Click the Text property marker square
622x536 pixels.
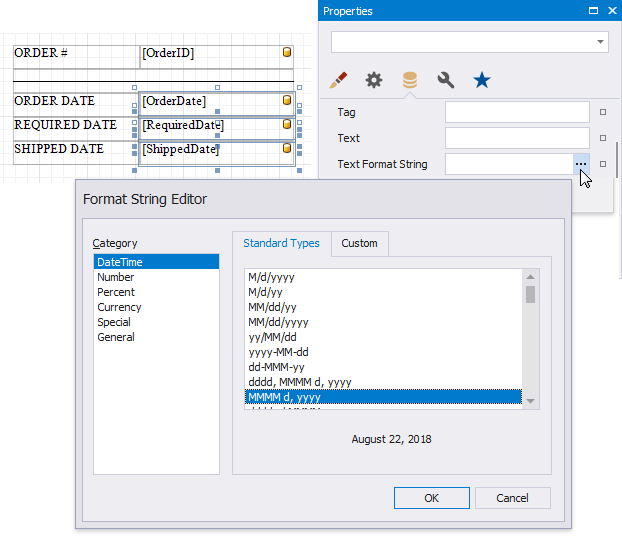603,139
